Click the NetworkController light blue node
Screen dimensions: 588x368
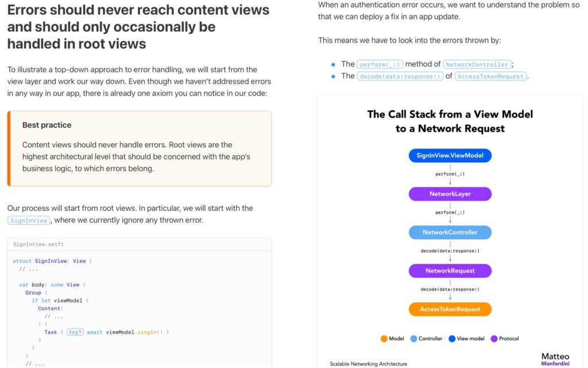[450, 232]
